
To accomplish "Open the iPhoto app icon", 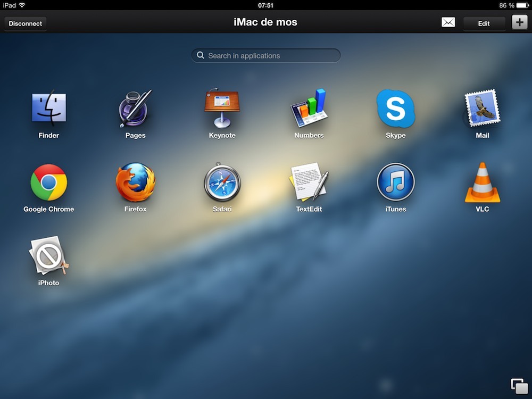I will [x=49, y=255].
